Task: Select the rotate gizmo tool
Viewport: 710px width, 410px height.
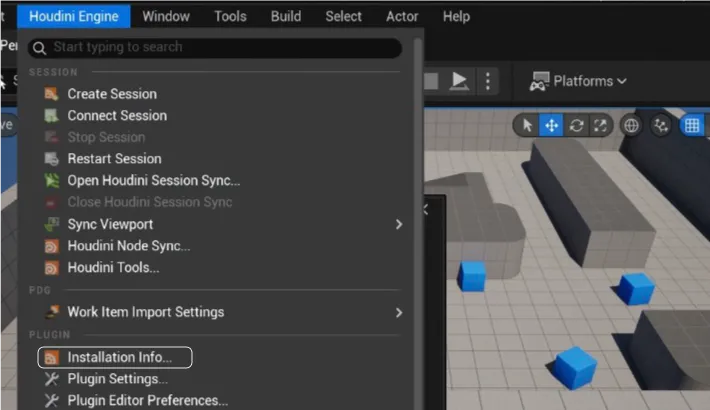Action: [576, 125]
